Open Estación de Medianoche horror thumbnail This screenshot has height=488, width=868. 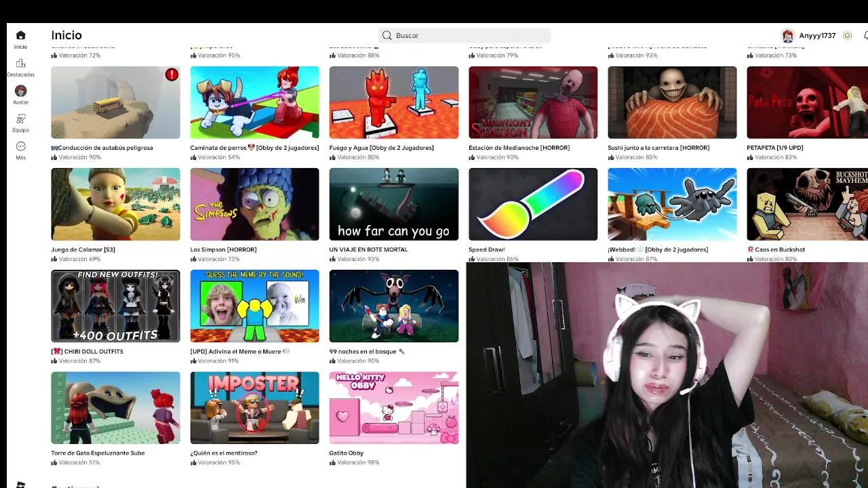(x=533, y=102)
